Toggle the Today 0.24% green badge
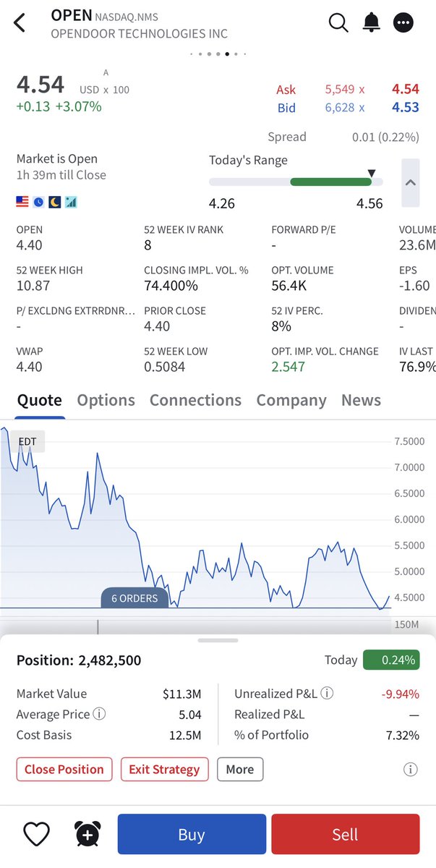Image resolution: width=436 pixels, height=868 pixels. point(391,660)
